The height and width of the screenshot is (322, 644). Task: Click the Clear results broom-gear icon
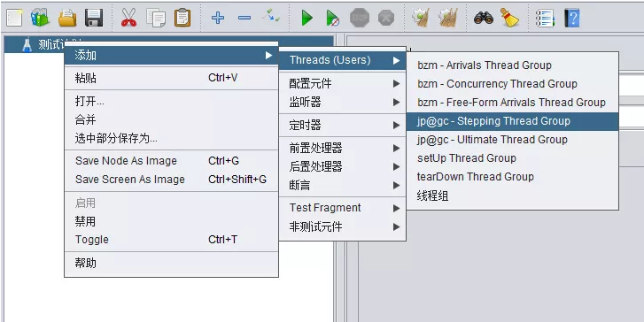click(421, 18)
